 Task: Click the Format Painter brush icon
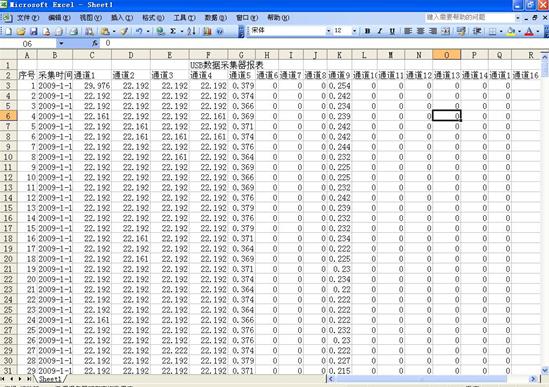(x=124, y=31)
